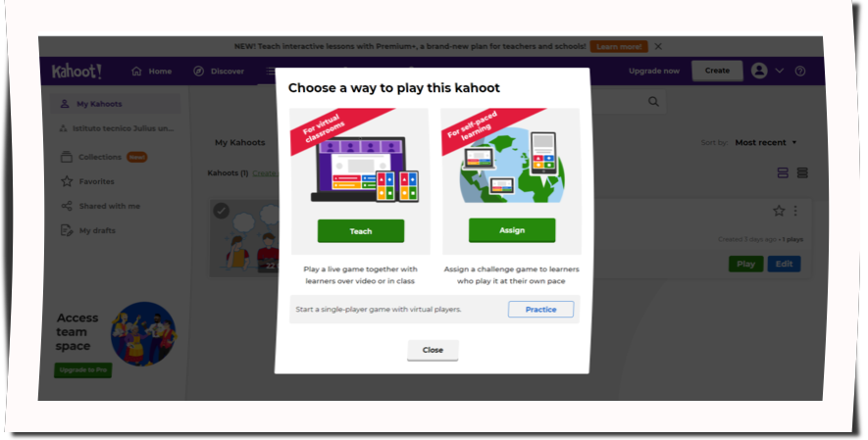Expand the account chevron dropdown
Screen dimensions: 868x440
(779, 71)
